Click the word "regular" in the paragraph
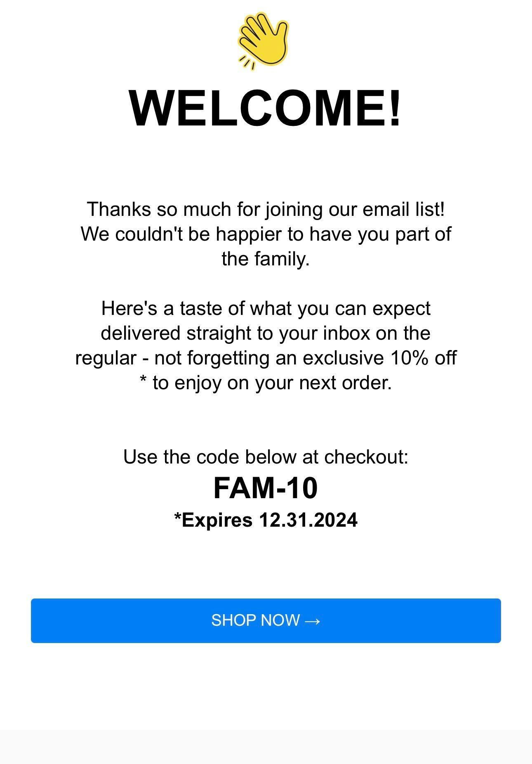The height and width of the screenshot is (764, 532). (x=106, y=358)
